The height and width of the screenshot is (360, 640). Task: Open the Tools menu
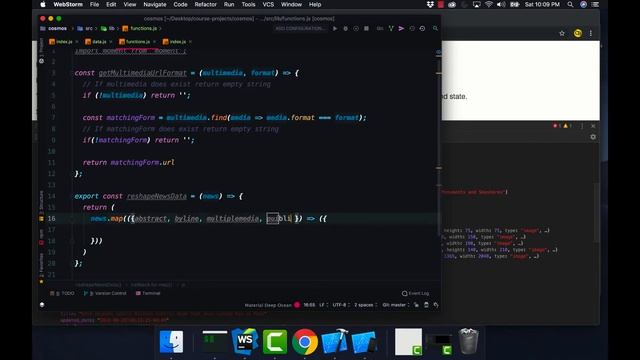(x=248, y=4)
